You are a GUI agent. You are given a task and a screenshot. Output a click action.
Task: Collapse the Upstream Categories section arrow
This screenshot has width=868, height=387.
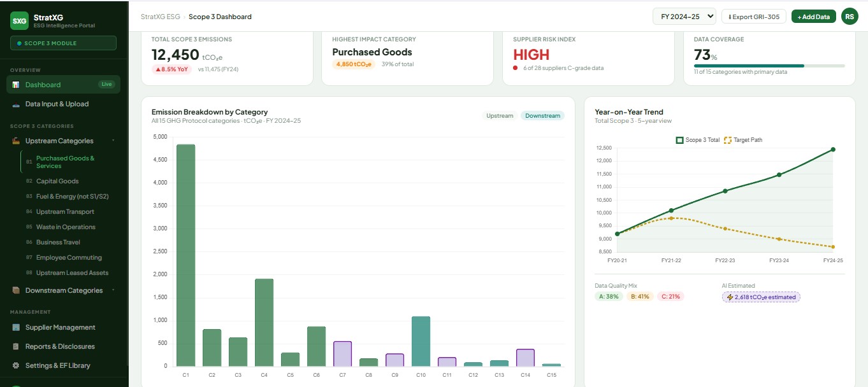pos(113,141)
